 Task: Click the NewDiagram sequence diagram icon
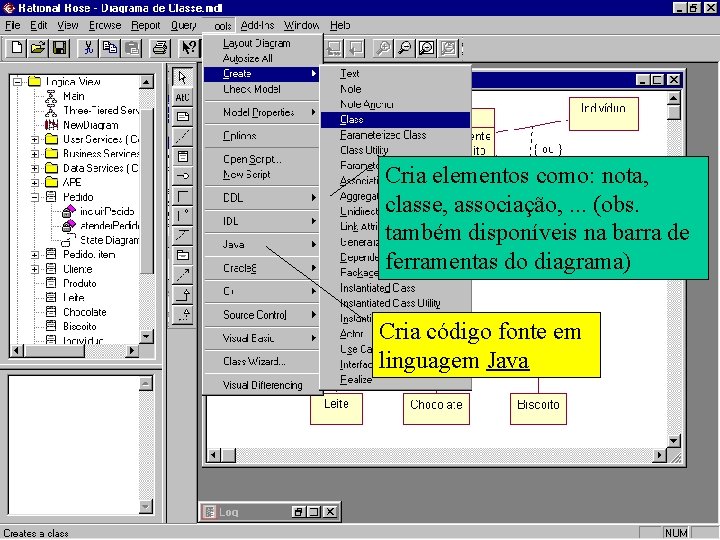[x=51, y=125]
